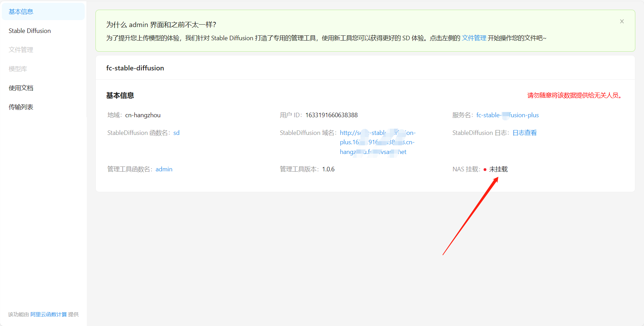Viewport: 644px width, 326px height.
Task: Open the 阿里云函数计算 footer link
Action: pyautogui.click(x=49, y=315)
